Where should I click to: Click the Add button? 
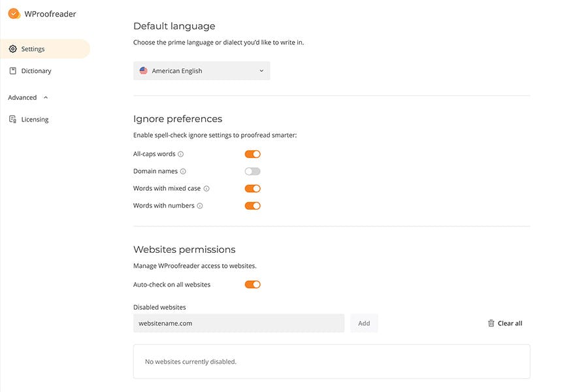click(x=364, y=323)
